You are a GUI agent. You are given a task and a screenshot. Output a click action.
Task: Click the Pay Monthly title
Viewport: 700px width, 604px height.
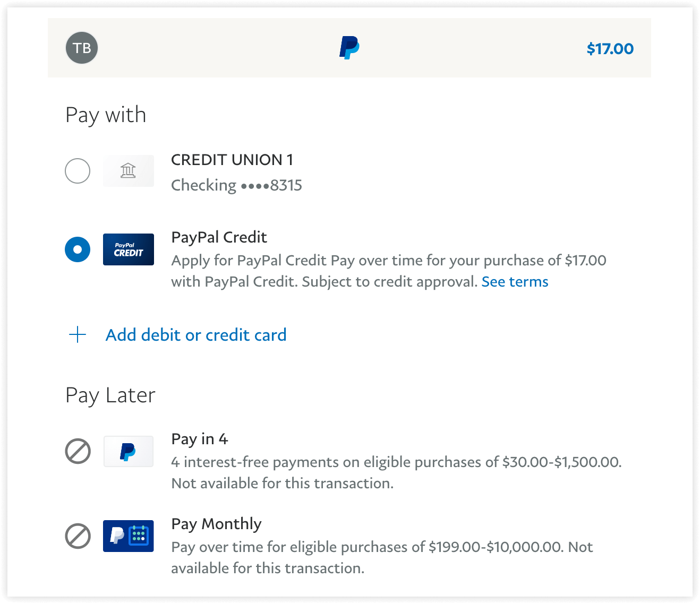[x=216, y=524]
